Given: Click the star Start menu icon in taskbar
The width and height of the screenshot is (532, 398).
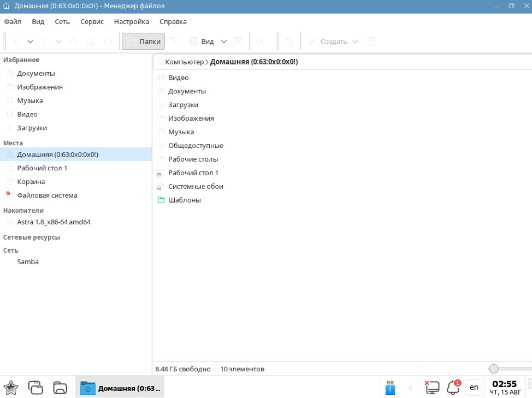Looking at the screenshot, I should [11, 388].
